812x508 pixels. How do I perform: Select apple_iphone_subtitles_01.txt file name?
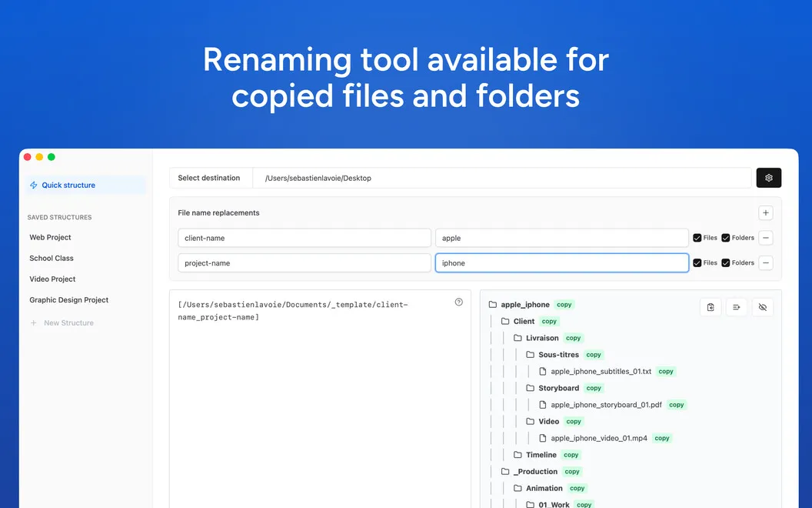(601, 371)
